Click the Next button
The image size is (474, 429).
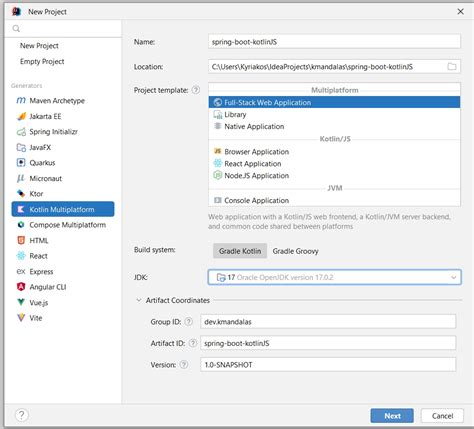tap(392, 416)
